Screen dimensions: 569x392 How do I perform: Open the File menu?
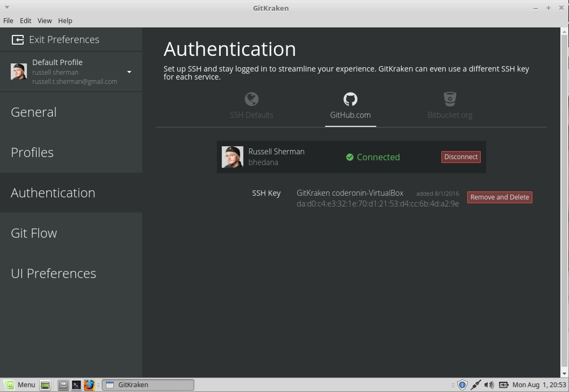click(x=8, y=21)
